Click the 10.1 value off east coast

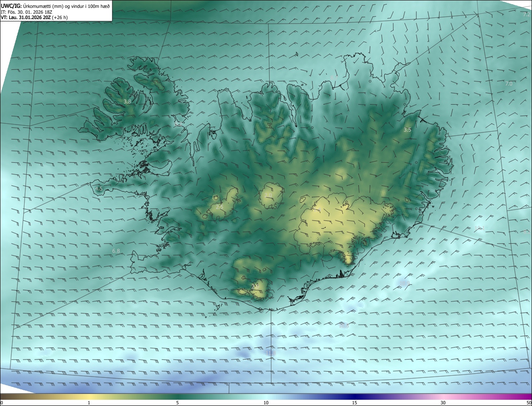(x=479, y=228)
